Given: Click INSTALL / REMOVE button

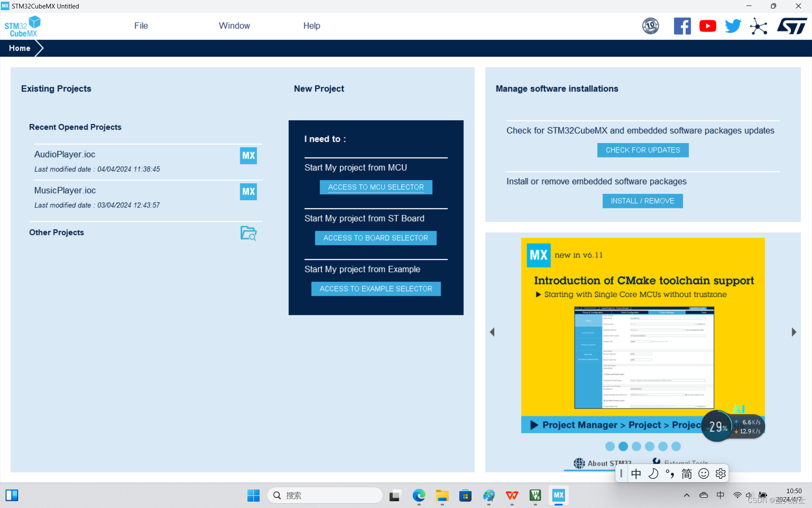Looking at the screenshot, I should click(642, 201).
